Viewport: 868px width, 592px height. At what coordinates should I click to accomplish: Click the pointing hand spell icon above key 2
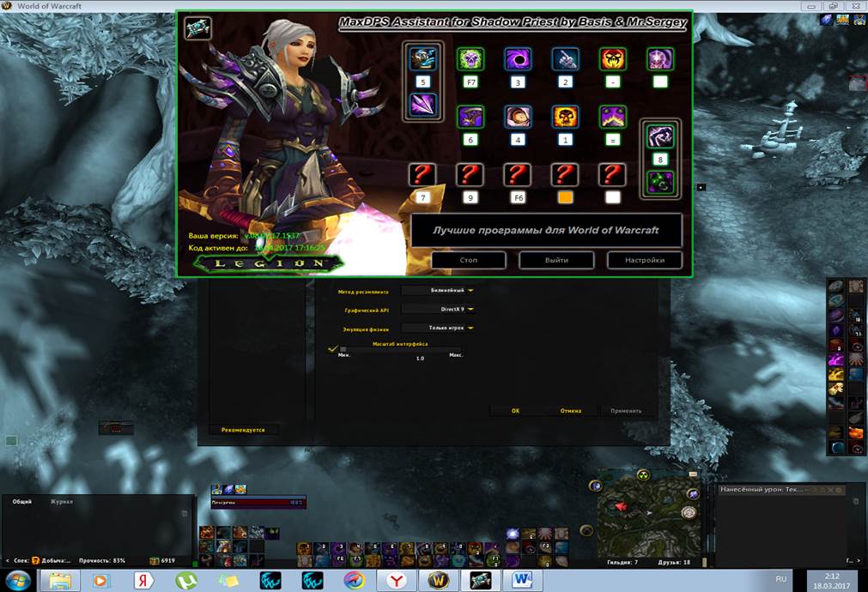coord(565,59)
